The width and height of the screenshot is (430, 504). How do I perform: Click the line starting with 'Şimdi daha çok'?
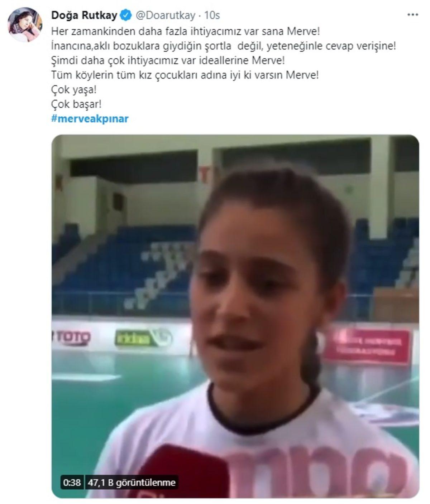[168, 60]
